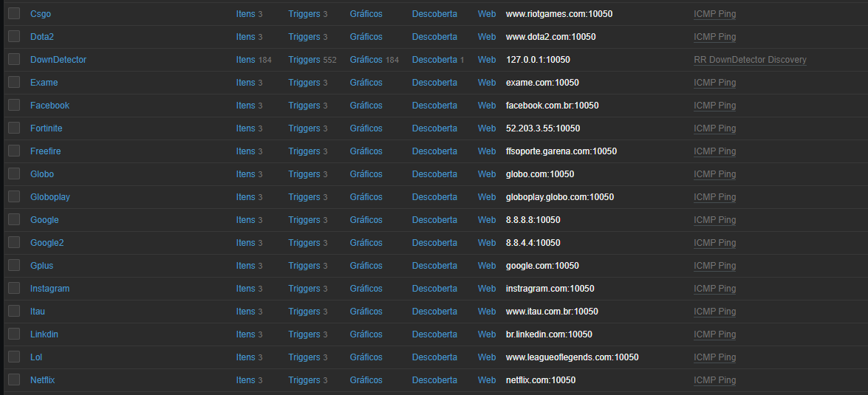Image resolution: width=868 pixels, height=395 pixels.
Task: Select the Globo host checkbox
Action: (x=14, y=174)
